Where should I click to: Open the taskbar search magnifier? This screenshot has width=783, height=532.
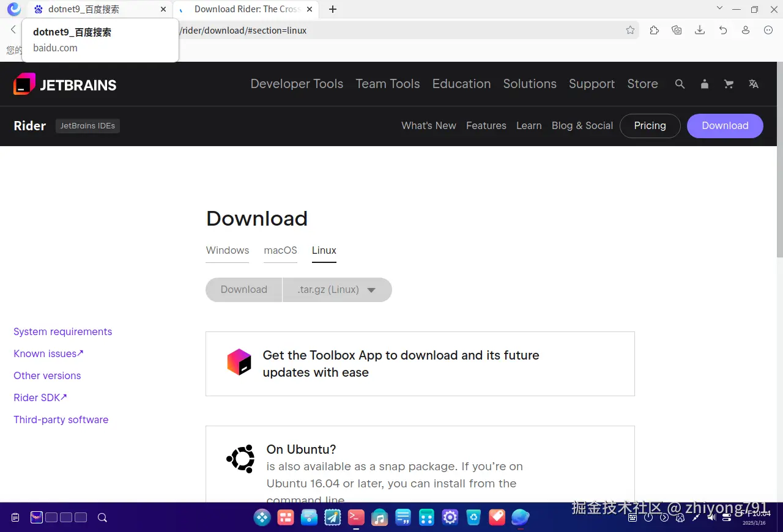click(x=103, y=518)
